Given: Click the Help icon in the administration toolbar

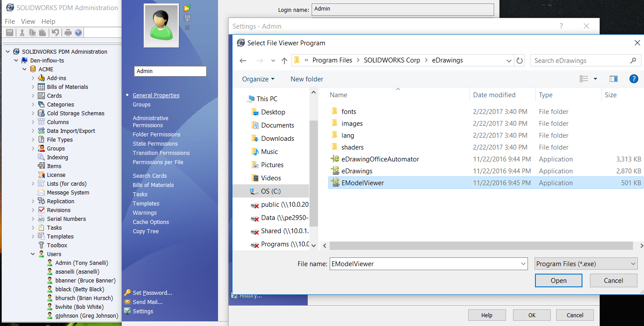Looking at the screenshot, I should pyautogui.click(x=78, y=33).
